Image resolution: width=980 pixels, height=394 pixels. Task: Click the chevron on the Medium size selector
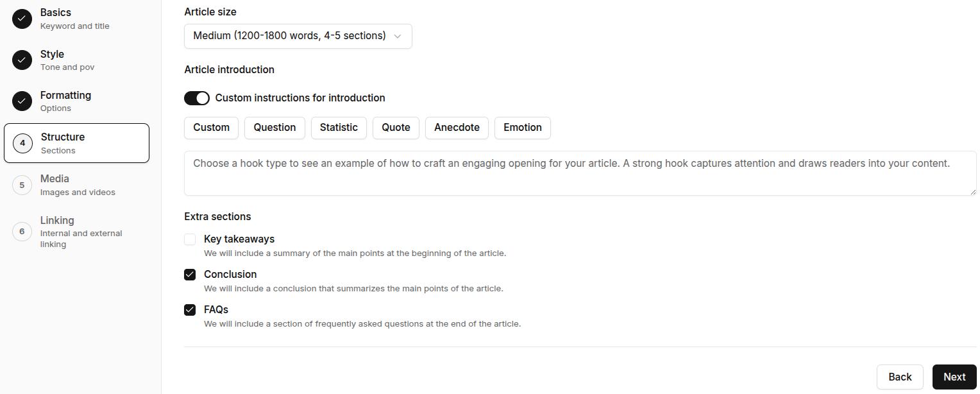click(x=398, y=36)
